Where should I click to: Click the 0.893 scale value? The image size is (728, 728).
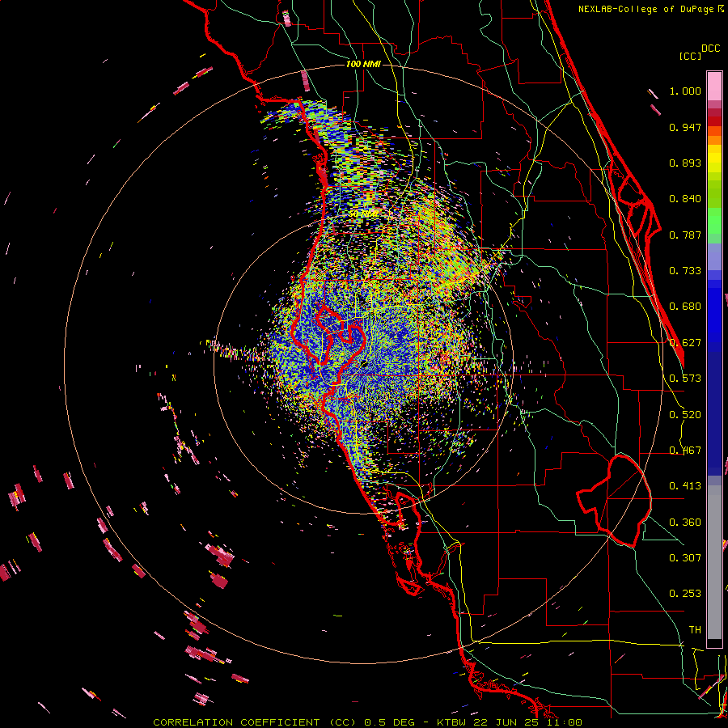click(x=685, y=163)
